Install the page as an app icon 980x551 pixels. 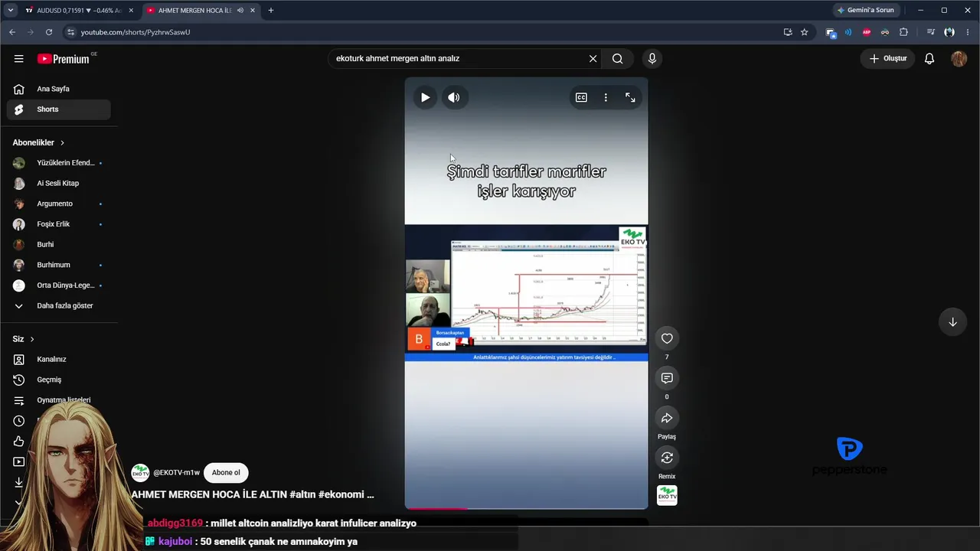[788, 32]
